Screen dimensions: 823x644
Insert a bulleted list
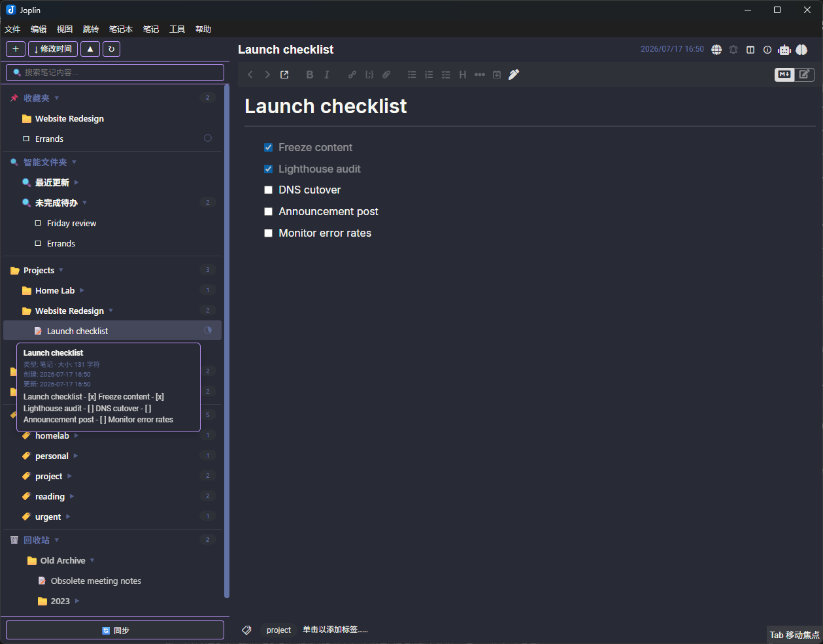[x=412, y=75]
